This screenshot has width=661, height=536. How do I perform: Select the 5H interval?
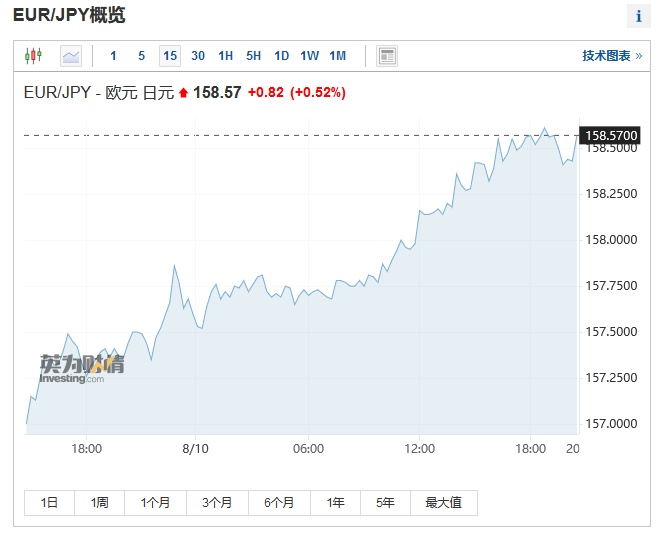click(x=254, y=56)
